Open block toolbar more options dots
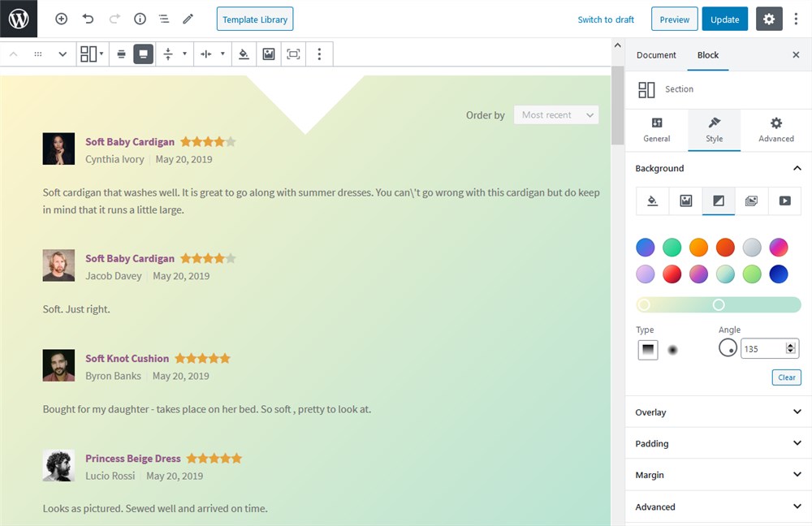The width and height of the screenshot is (812, 526). tap(319, 54)
